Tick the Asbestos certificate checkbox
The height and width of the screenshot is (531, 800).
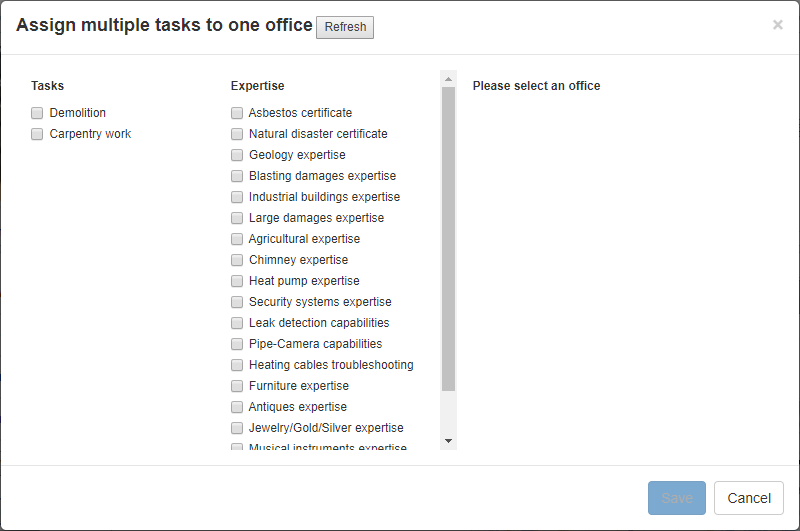237,113
